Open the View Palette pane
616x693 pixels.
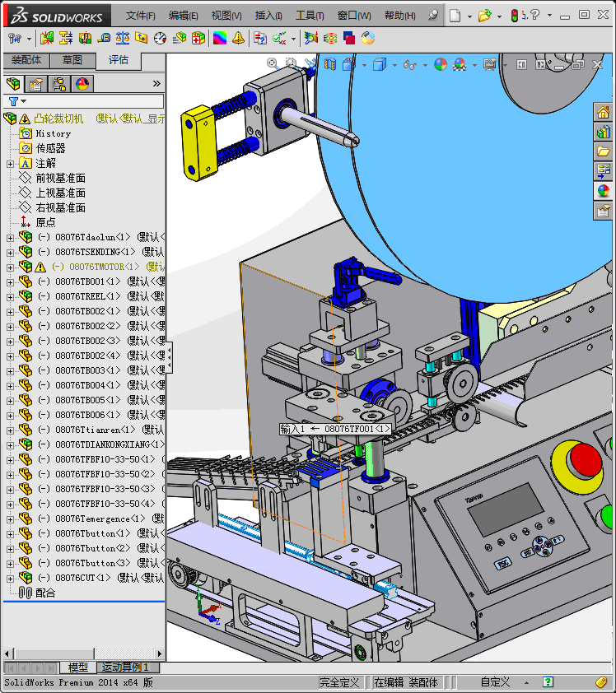tap(603, 171)
